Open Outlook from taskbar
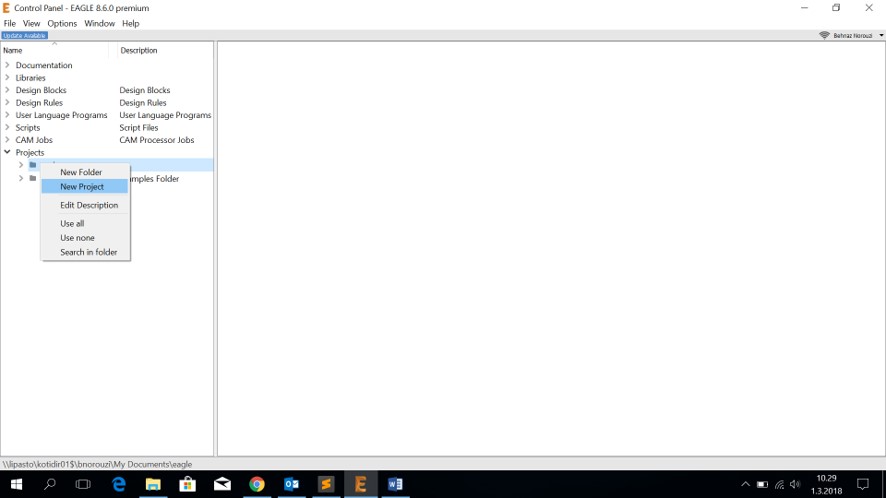The height and width of the screenshot is (498, 886). click(292, 484)
